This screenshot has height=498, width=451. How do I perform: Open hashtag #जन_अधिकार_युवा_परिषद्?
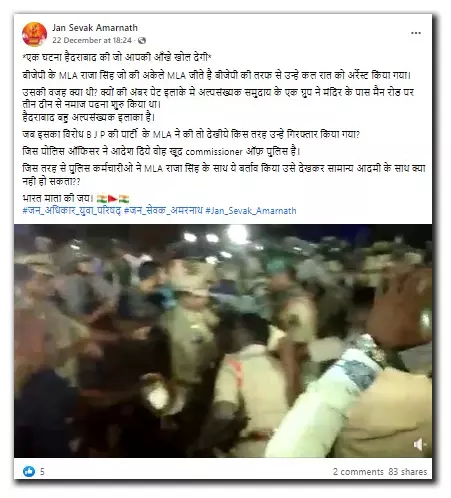(x=72, y=211)
